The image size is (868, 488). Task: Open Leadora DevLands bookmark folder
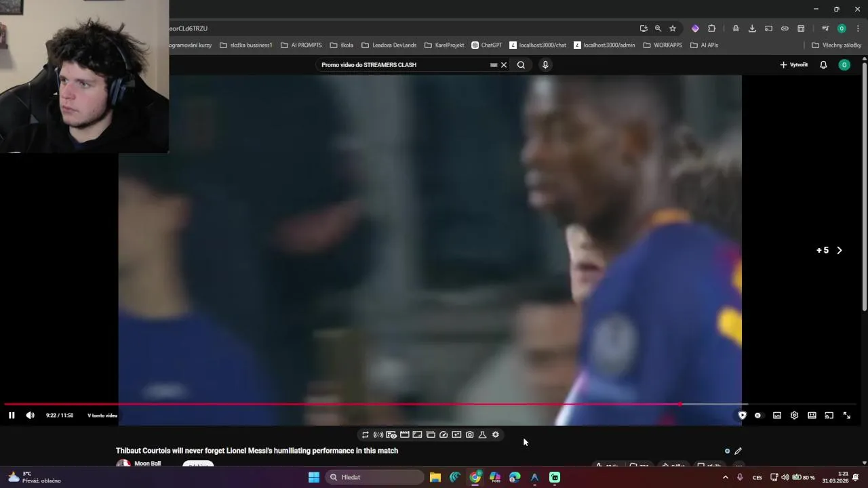(x=389, y=45)
